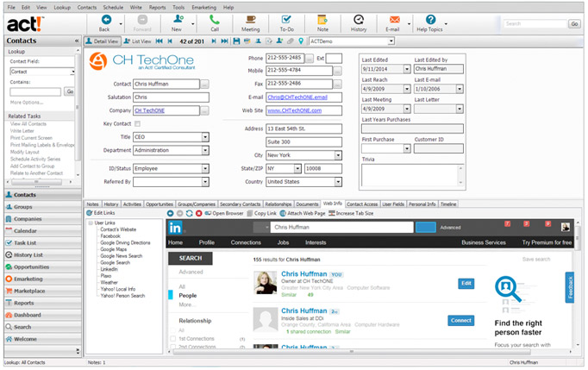Click the LinkedIn Edit profile button
The height and width of the screenshot is (370, 588).
coord(466,284)
